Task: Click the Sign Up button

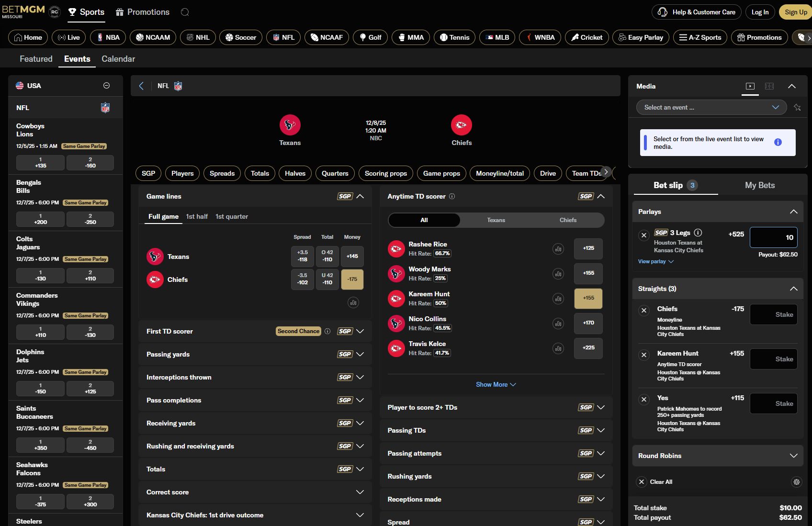Action: pyautogui.click(x=795, y=12)
